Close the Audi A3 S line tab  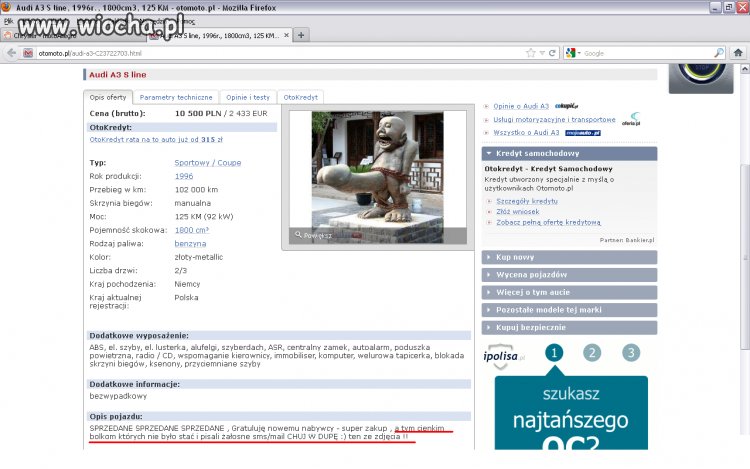[x=287, y=35]
